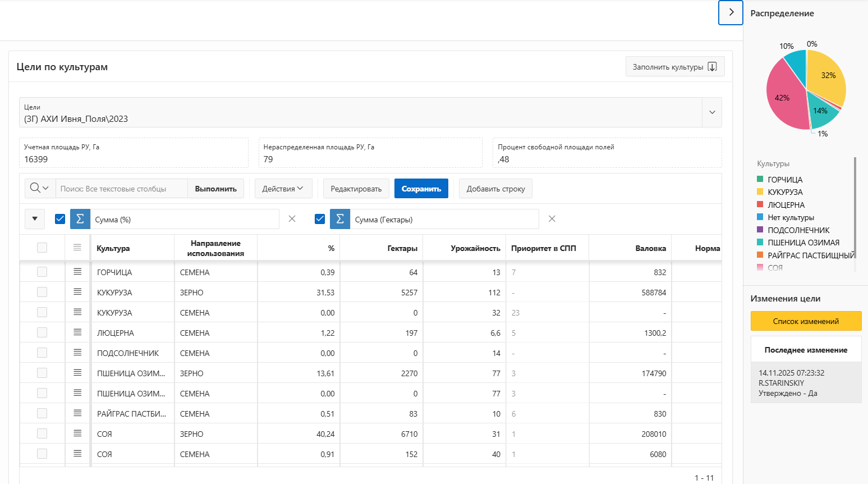Select the КУКУРУЗА ЗЕРНО row checkbox

click(x=42, y=292)
